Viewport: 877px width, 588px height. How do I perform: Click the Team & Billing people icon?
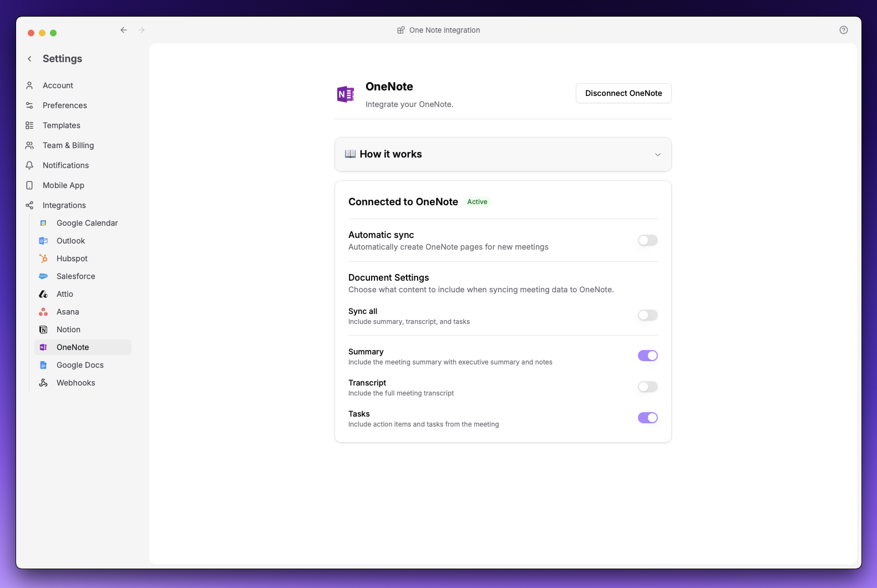[x=29, y=145]
